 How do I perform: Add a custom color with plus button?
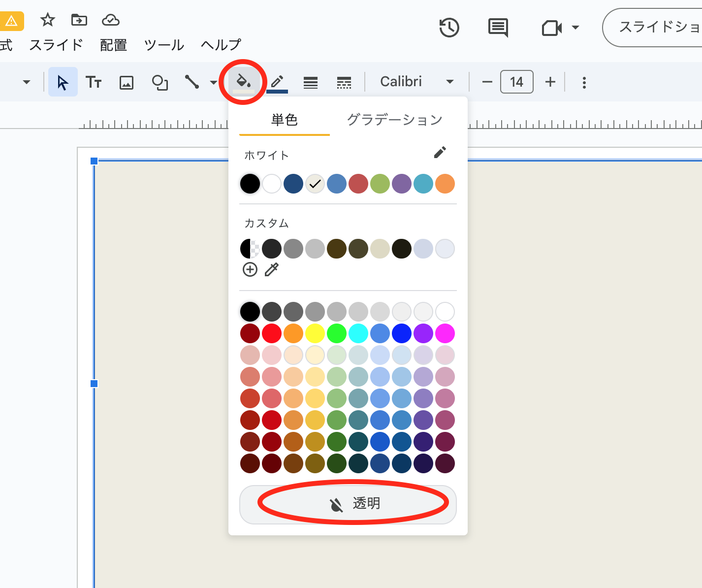click(250, 269)
